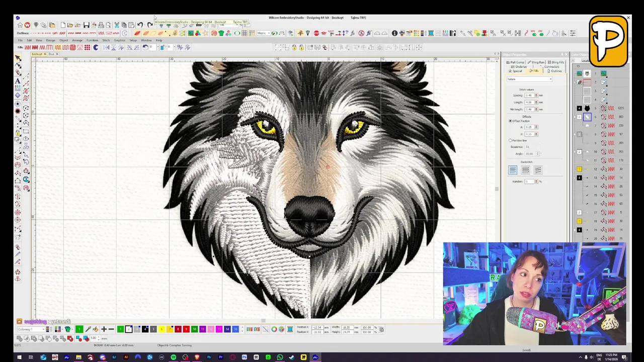The height and width of the screenshot is (362, 644).
Task: Click the Spacing value input field
Action: (529, 96)
